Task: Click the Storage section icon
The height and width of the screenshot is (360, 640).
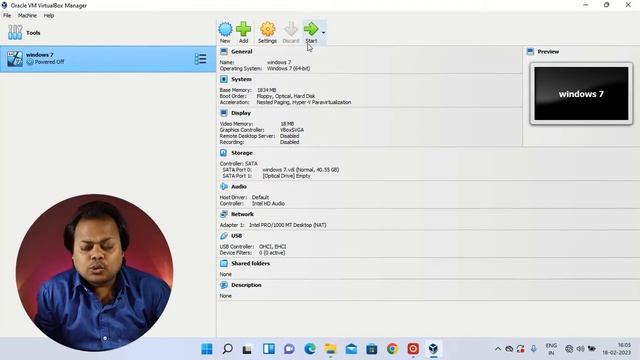Action: click(224, 153)
